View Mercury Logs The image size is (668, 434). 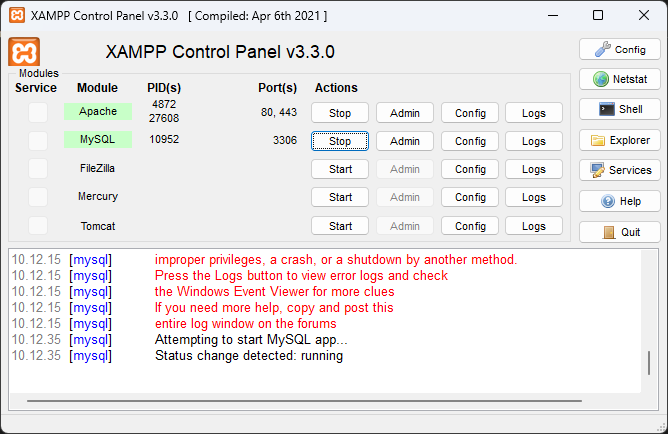coord(534,197)
